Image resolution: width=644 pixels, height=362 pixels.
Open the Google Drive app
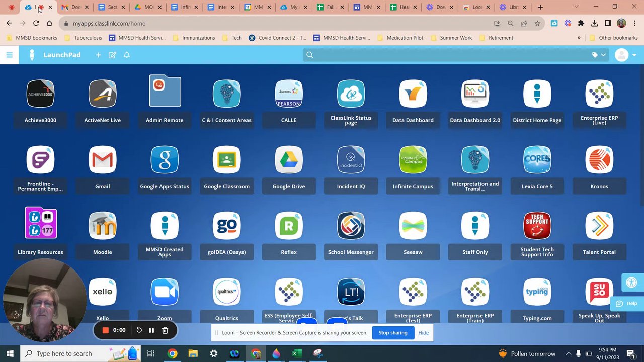pos(289,160)
